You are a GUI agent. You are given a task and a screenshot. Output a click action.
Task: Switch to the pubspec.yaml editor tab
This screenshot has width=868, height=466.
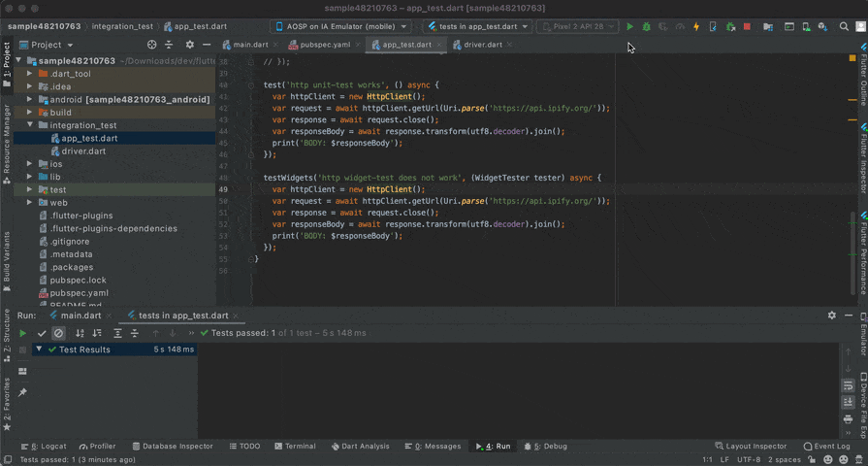pos(324,45)
